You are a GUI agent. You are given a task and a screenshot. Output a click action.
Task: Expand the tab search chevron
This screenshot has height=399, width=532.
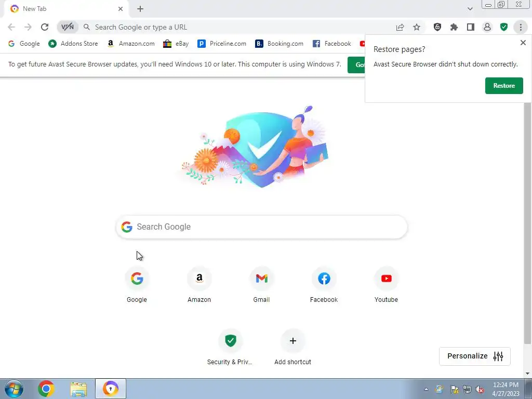(470, 9)
